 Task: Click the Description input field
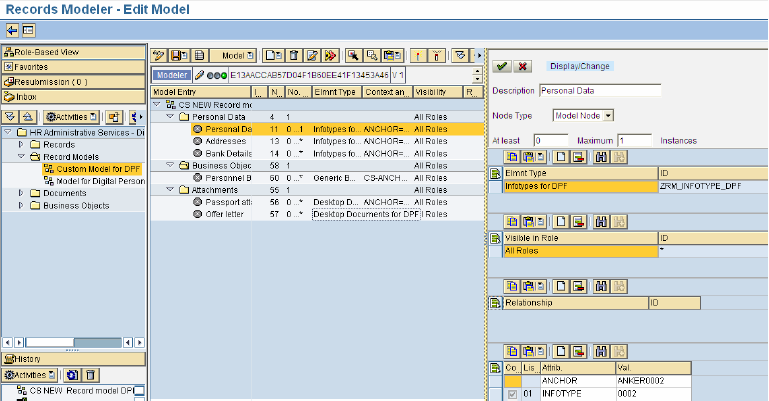(600, 91)
